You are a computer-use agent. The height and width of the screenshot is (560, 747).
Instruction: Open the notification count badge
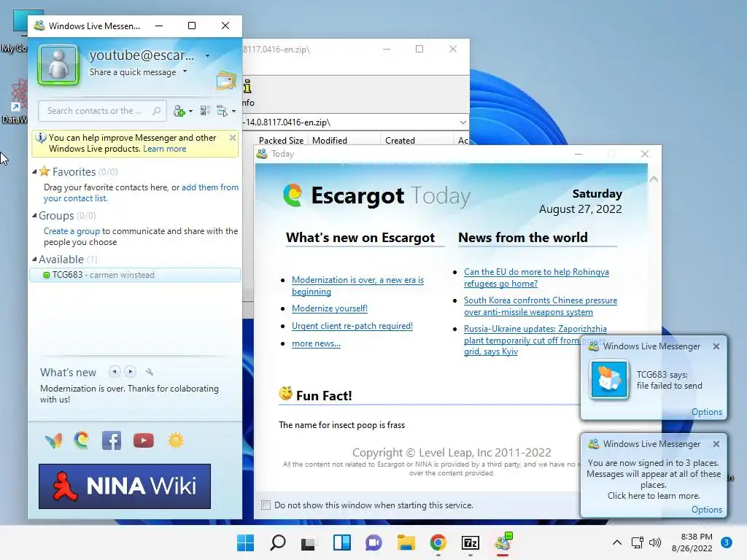(726, 542)
